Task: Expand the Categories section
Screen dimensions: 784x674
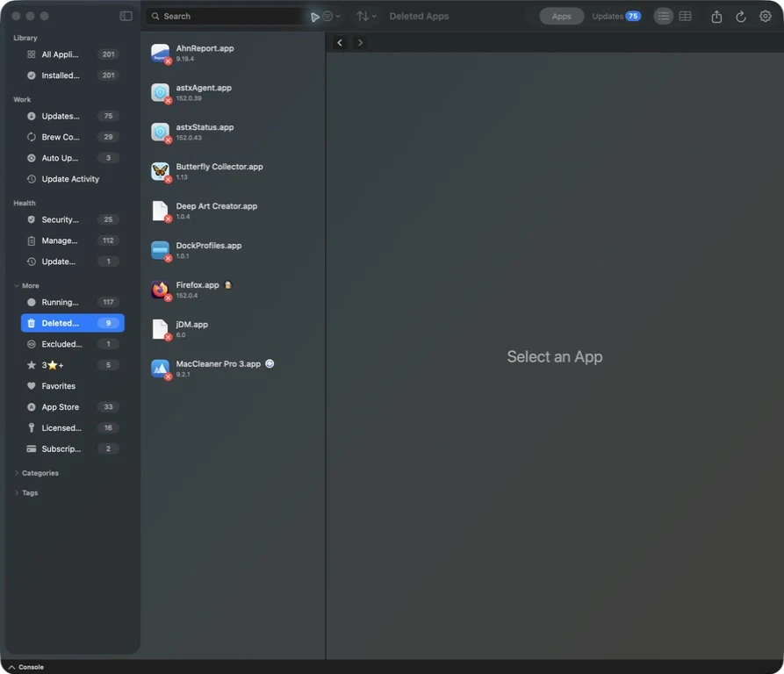Action: coord(17,473)
